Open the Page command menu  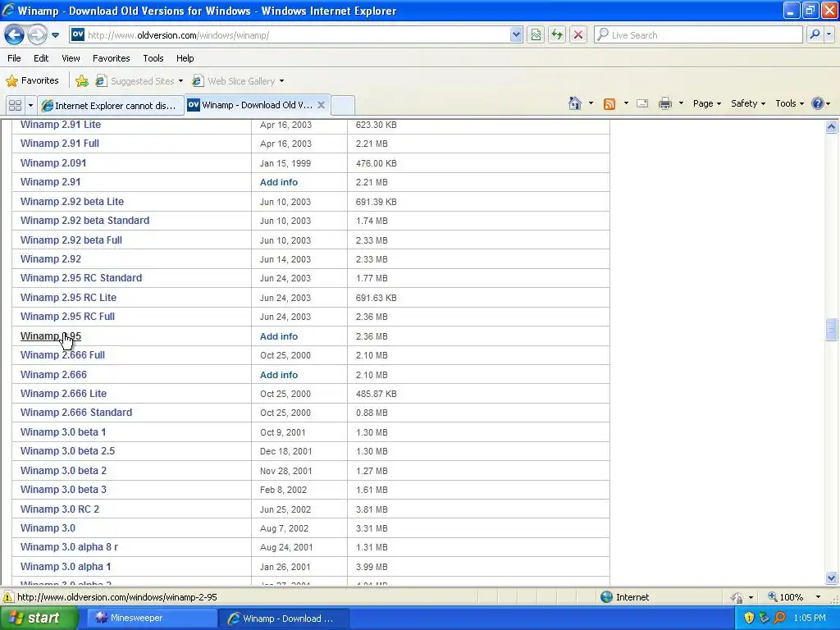[x=706, y=103]
